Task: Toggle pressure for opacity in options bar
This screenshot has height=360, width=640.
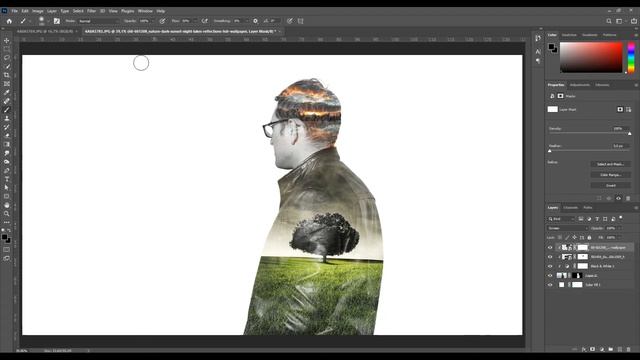Action: (x=162, y=21)
